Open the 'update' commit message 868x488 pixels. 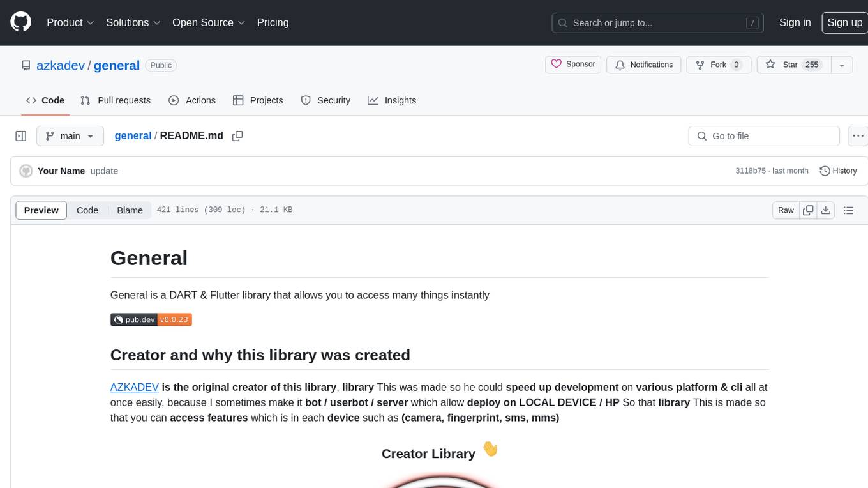[x=104, y=171]
